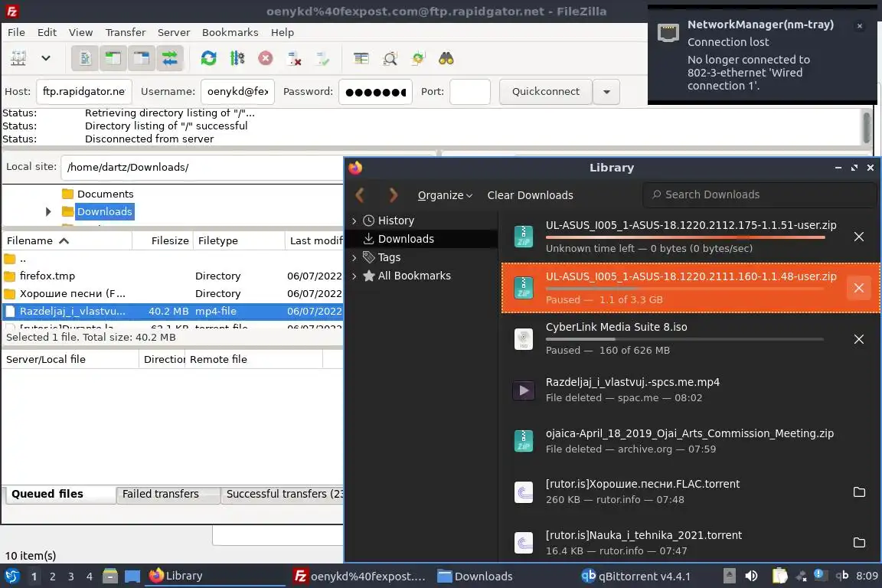The image size is (882, 588).
Task: Toggle the transfer queue display
Action: click(x=169, y=58)
